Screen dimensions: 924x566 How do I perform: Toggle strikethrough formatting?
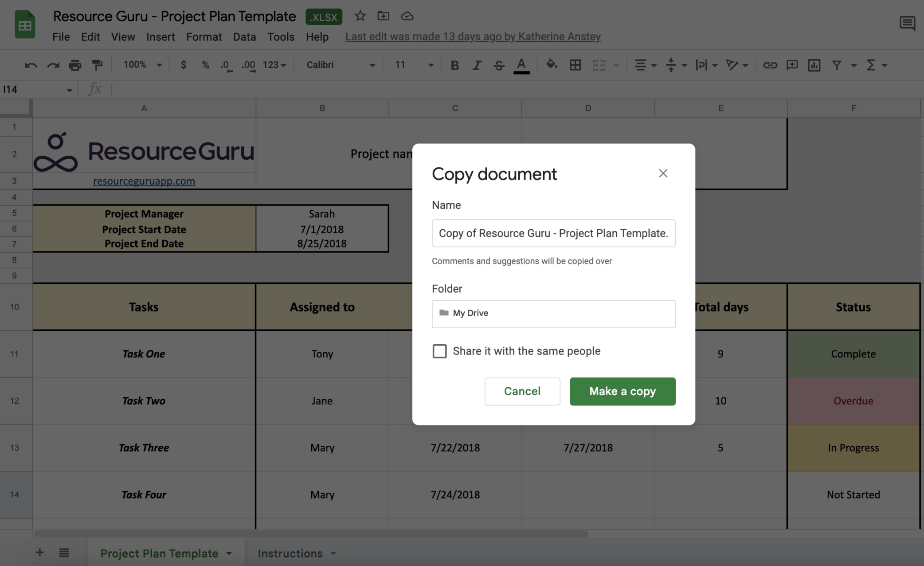point(499,65)
